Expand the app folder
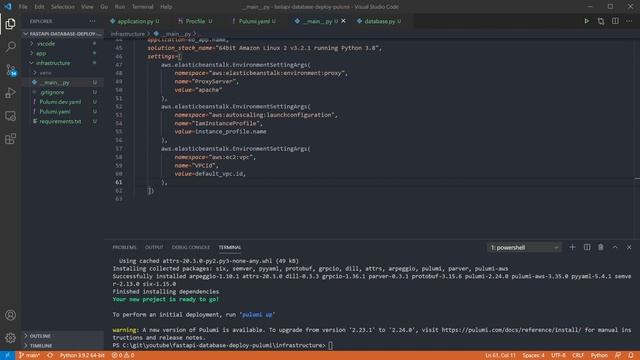 click(x=62, y=53)
